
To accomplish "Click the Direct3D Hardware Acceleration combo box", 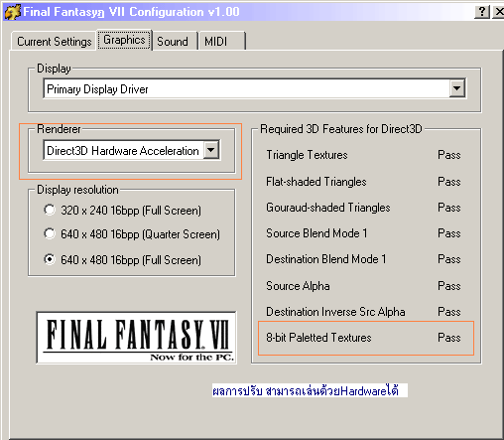I will 131,150.
